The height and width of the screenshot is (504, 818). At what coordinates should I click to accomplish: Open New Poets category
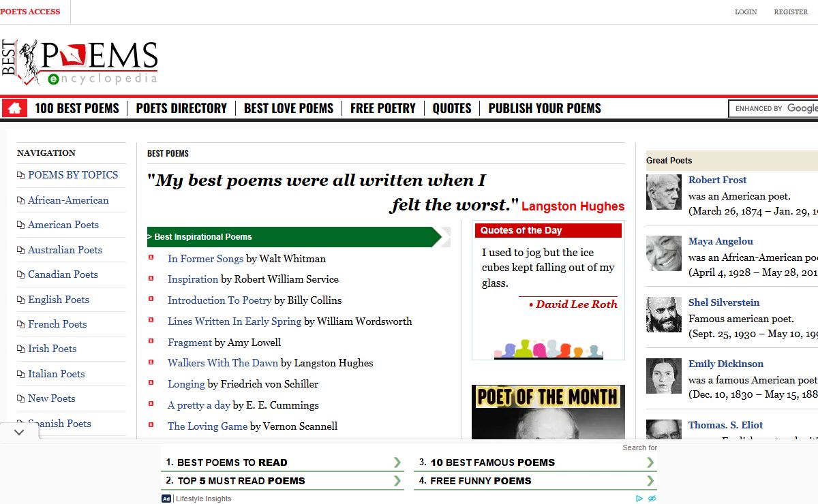(52, 398)
